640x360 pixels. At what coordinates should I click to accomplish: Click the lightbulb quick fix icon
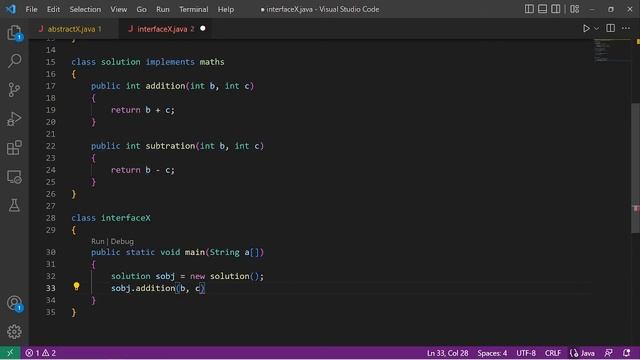[76, 287]
